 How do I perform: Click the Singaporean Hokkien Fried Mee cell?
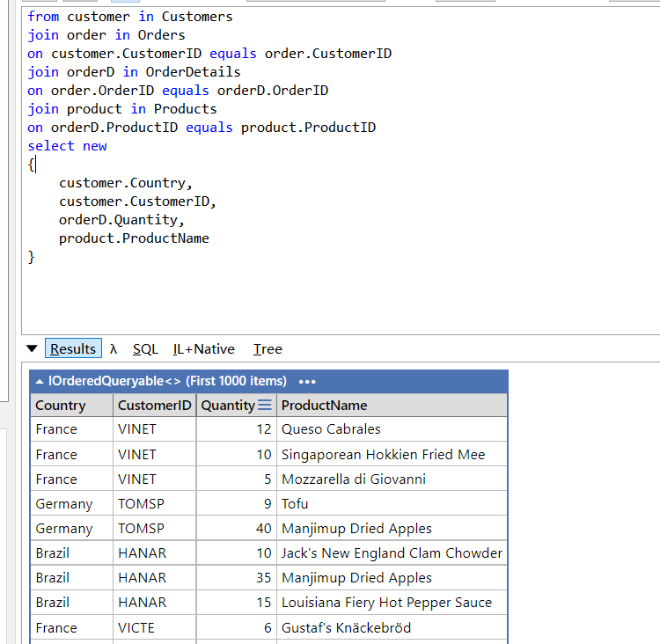(x=392, y=454)
